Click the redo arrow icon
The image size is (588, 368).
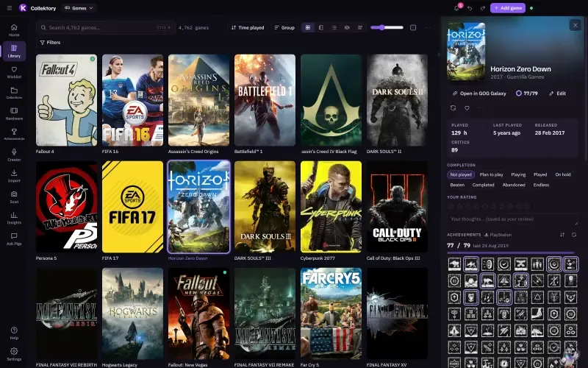click(483, 8)
